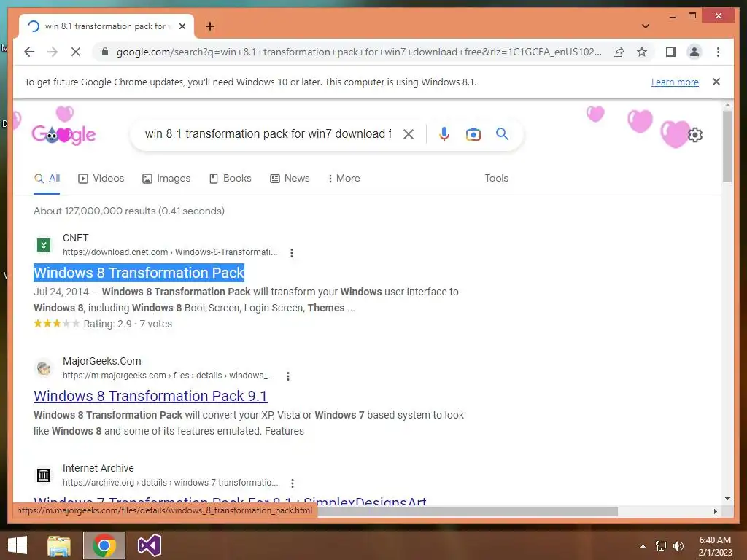Start voice search with microphone icon

444,134
